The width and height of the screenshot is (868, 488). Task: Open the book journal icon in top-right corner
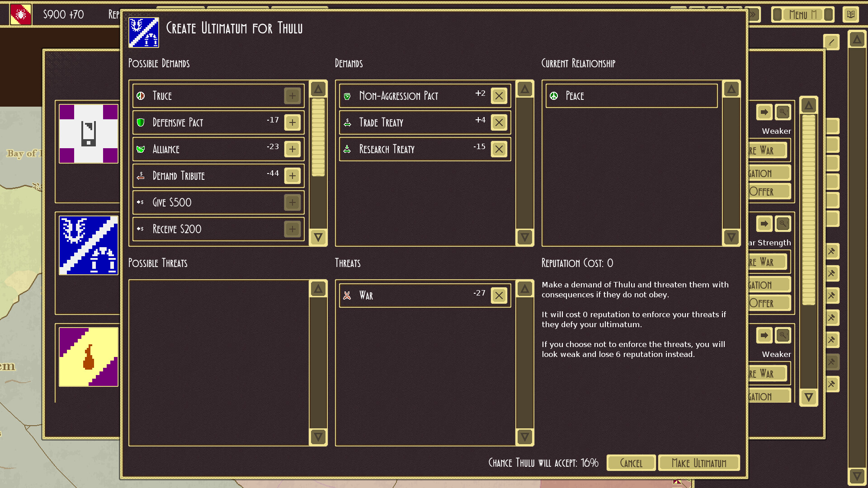(x=851, y=14)
